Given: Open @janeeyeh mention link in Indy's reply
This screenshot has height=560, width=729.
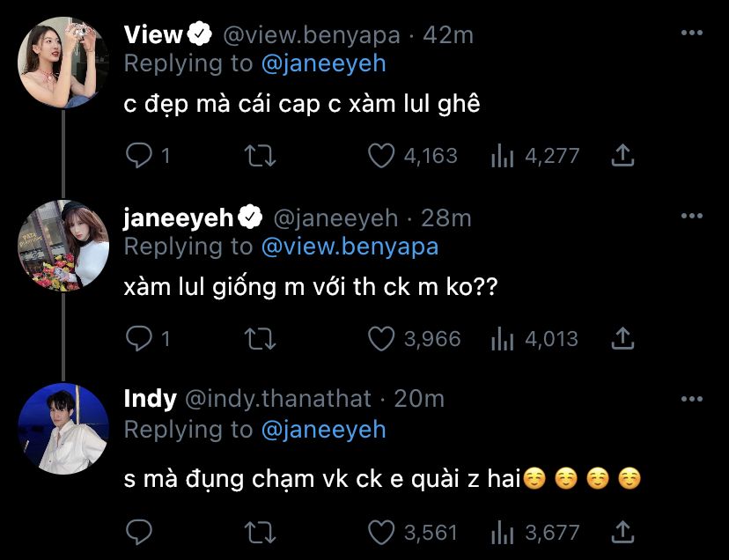Looking at the screenshot, I should click(323, 429).
